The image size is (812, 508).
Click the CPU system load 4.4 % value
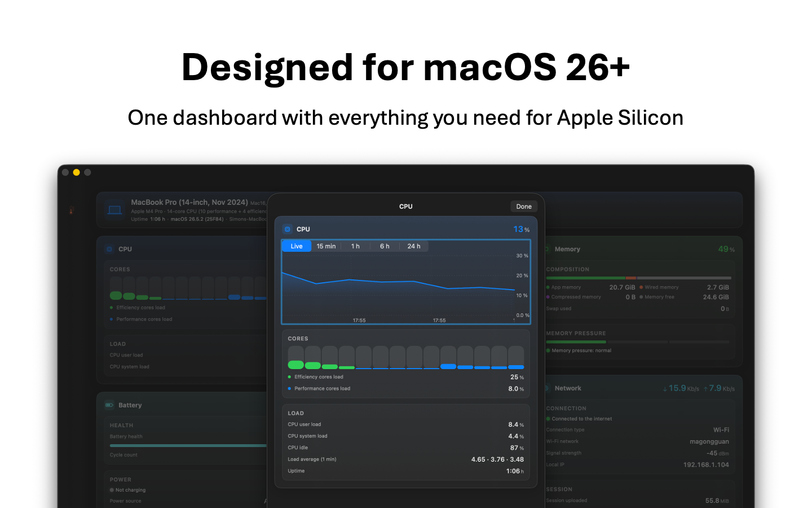516,436
